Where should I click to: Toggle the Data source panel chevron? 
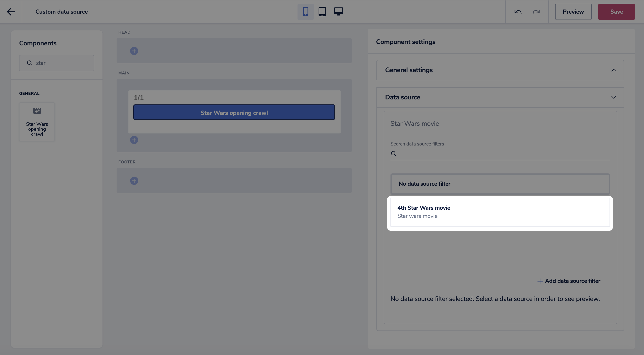click(x=613, y=97)
